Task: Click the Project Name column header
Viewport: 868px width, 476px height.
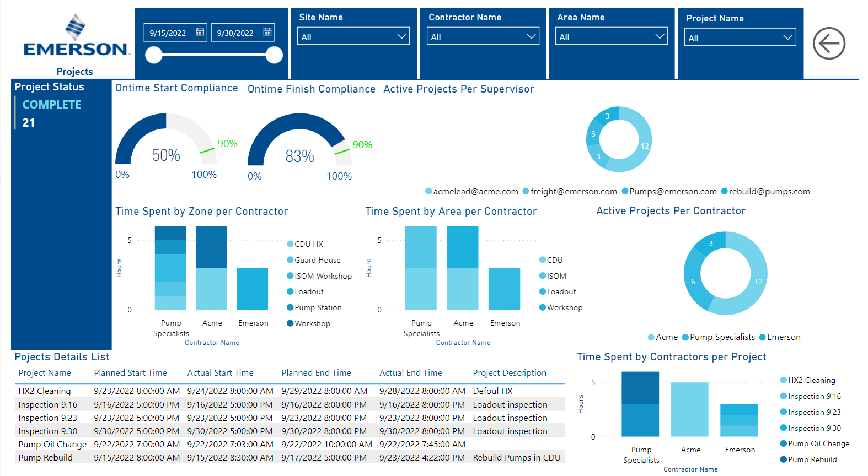Action: click(x=45, y=373)
